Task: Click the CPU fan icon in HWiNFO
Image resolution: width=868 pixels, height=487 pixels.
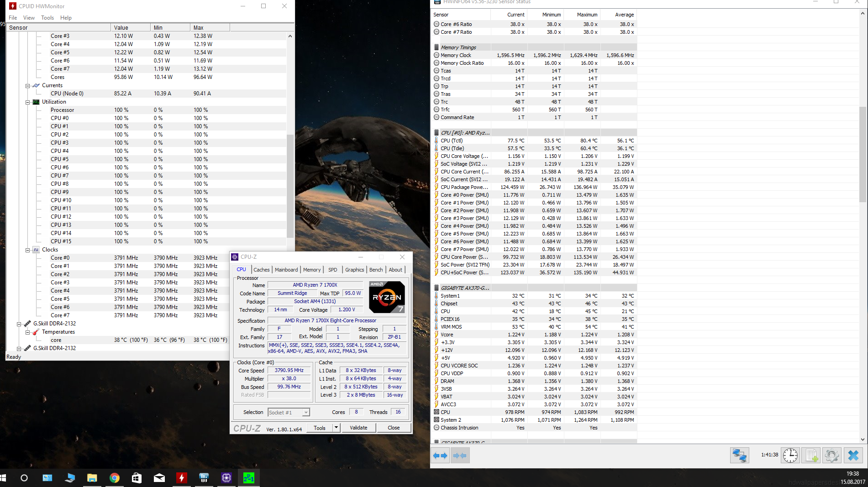Action: [x=437, y=412]
